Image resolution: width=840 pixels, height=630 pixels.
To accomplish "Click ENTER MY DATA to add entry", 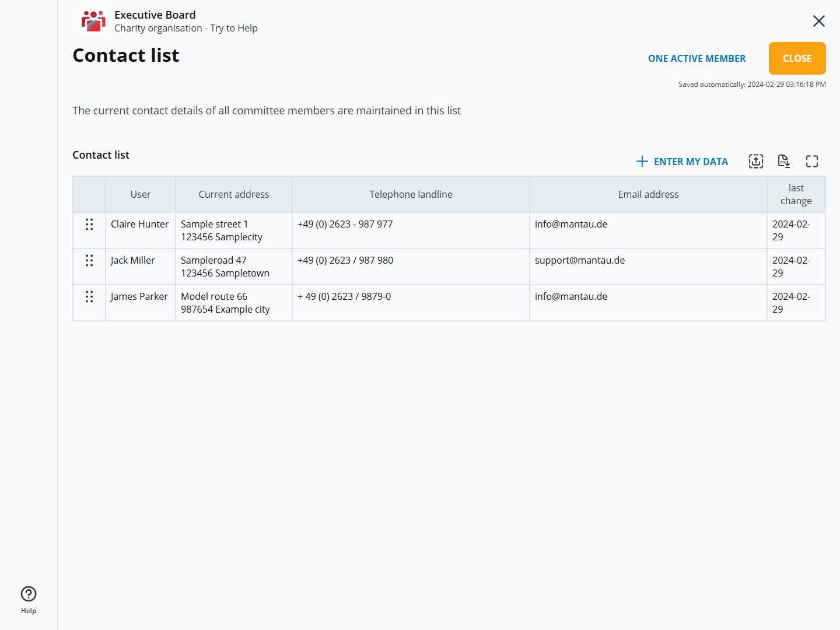I will pos(682,162).
